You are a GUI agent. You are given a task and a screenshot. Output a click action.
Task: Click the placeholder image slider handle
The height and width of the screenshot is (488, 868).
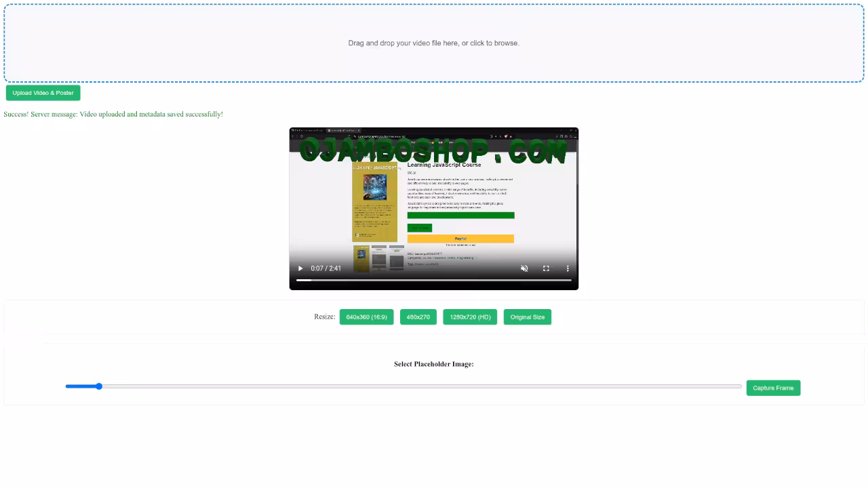pyautogui.click(x=99, y=386)
